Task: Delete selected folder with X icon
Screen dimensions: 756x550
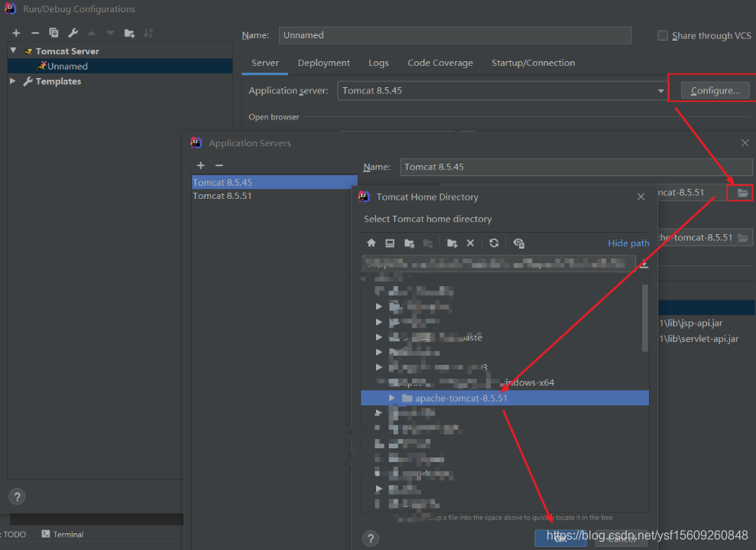Action: tap(471, 243)
